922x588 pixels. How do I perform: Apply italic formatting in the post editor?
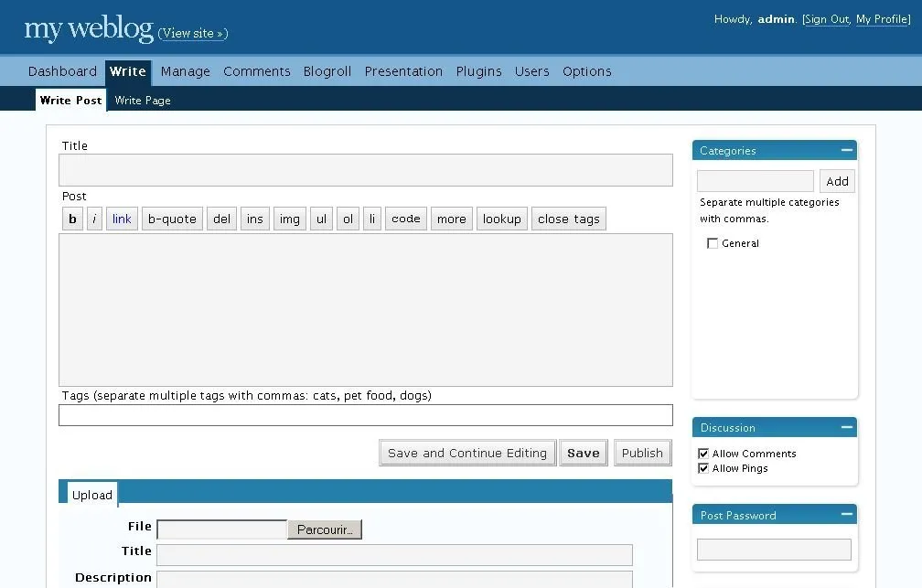tap(93, 219)
